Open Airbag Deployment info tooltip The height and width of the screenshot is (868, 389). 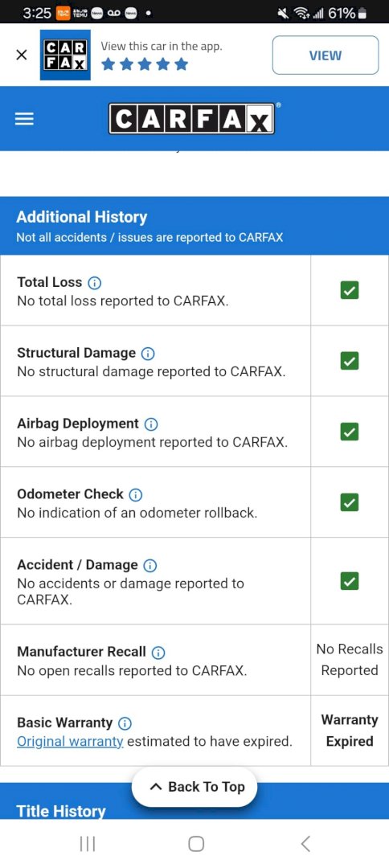[x=151, y=424]
